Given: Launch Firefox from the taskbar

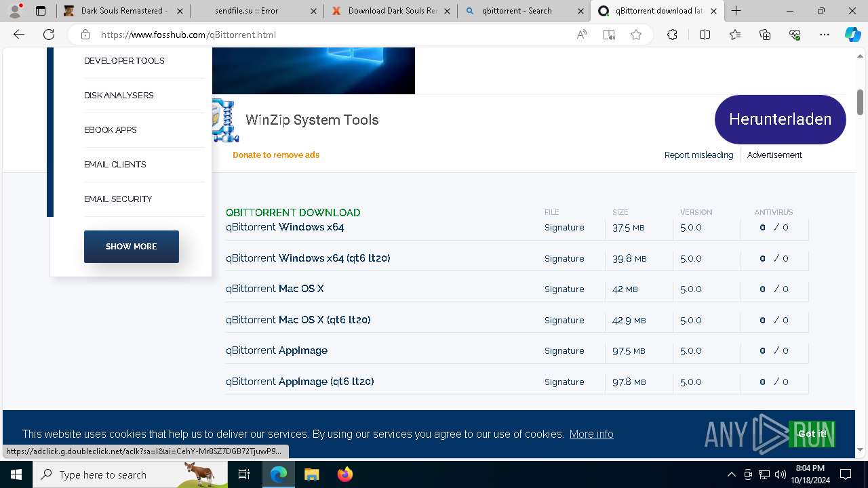Looking at the screenshot, I should (344, 474).
